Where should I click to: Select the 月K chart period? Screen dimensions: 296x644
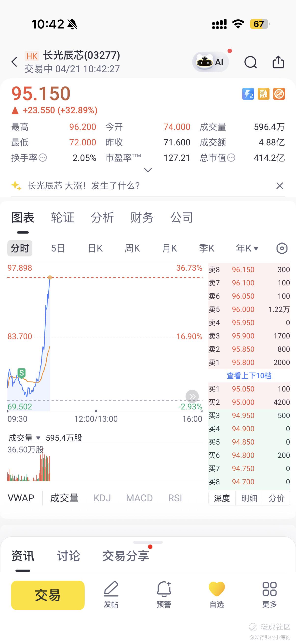tap(170, 248)
